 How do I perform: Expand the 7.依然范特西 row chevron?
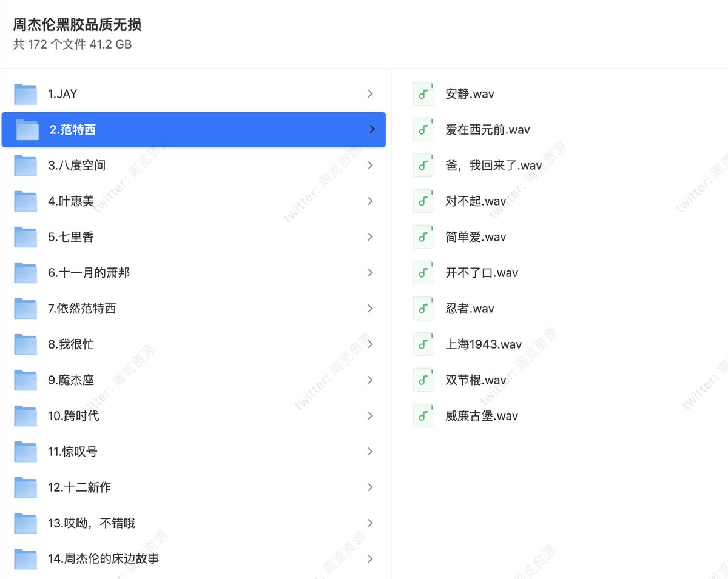coord(371,309)
